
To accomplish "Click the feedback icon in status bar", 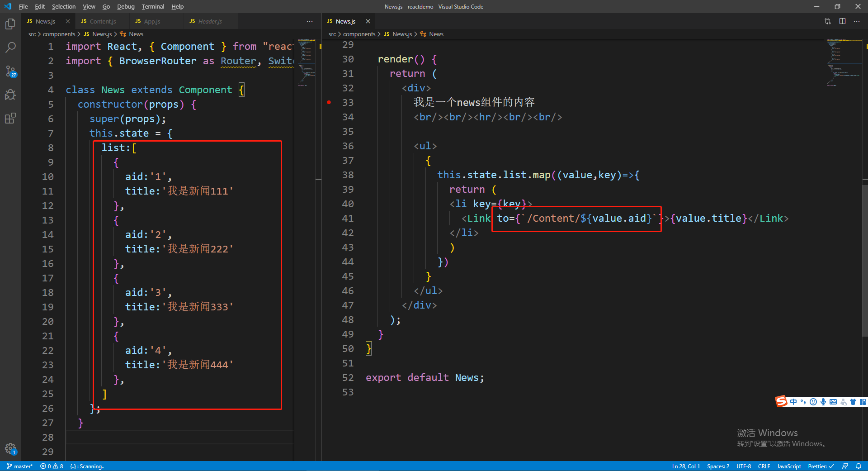I will (845, 466).
